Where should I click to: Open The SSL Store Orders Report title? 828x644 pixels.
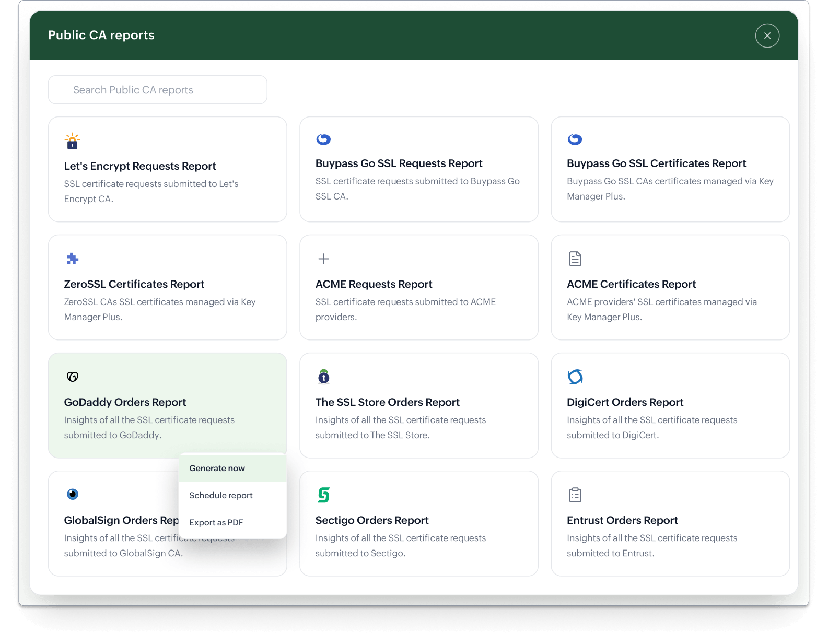(x=388, y=402)
